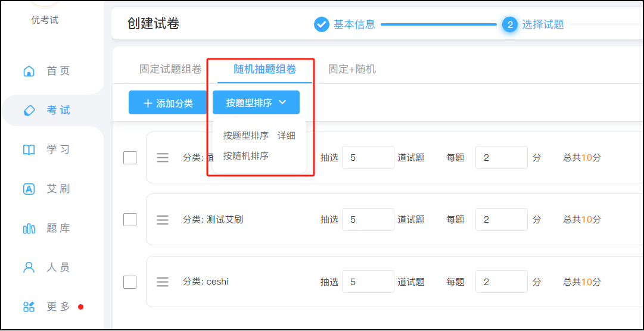Switch to 固定试题组卷 tab

coord(170,70)
